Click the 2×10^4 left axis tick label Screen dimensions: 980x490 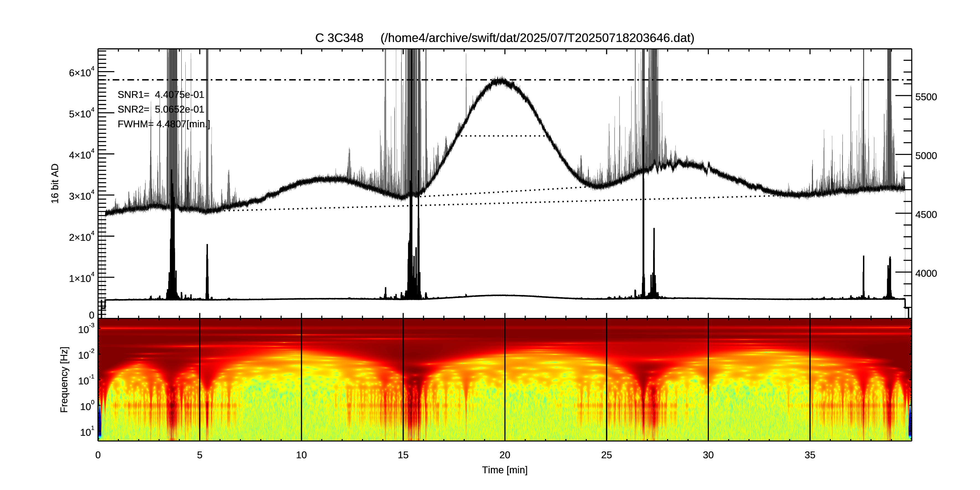click(81, 237)
